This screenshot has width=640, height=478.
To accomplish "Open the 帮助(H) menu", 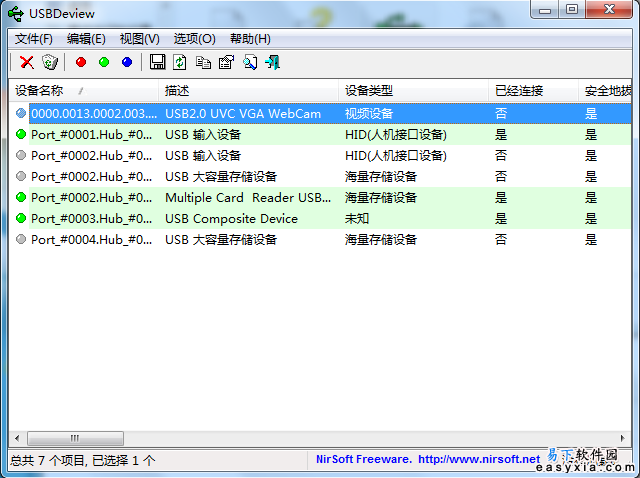I will tap(250, 39).
